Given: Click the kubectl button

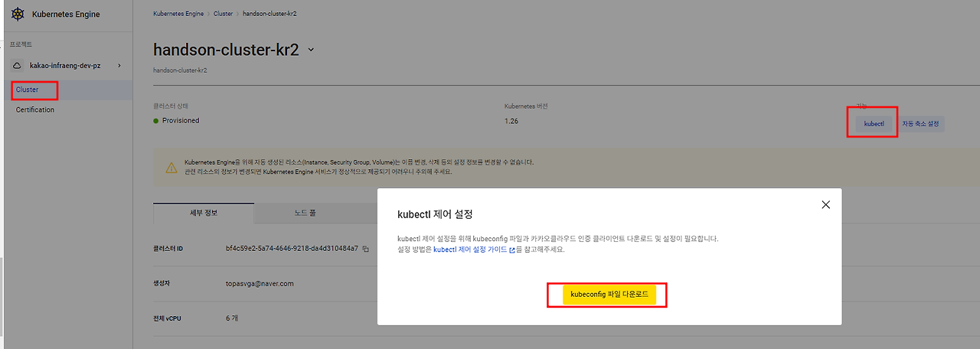Looking at the screenshot, I should click(x=874, y=123).
